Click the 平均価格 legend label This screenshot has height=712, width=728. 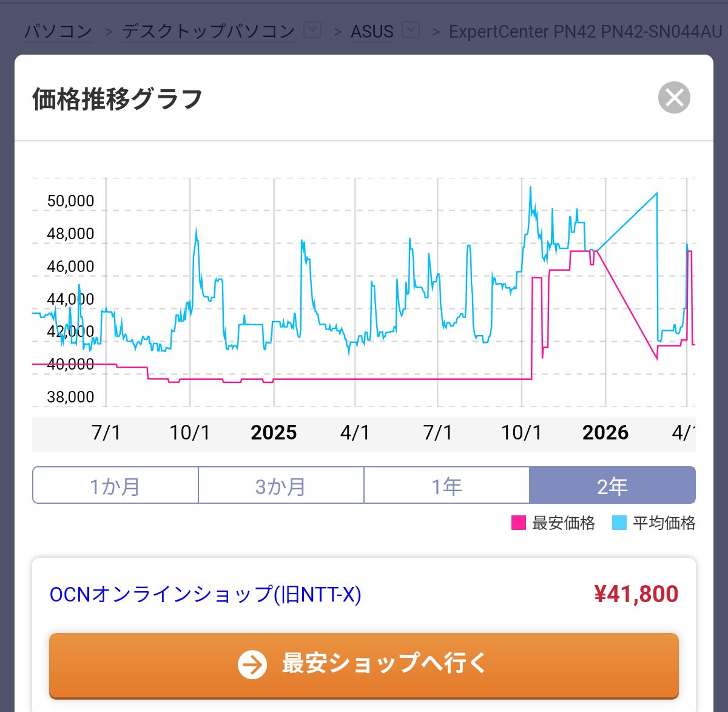pyautogui.click(x=664, y=523)
